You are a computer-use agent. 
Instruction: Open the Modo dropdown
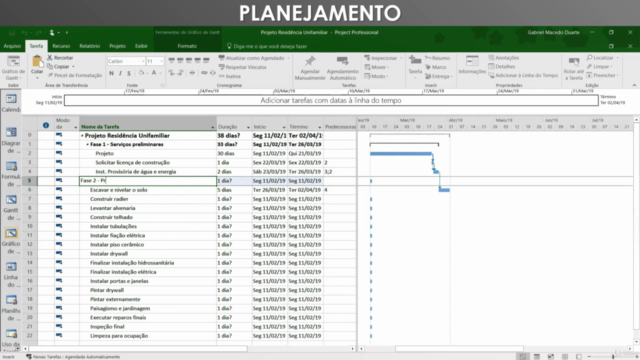pos(376,76)
